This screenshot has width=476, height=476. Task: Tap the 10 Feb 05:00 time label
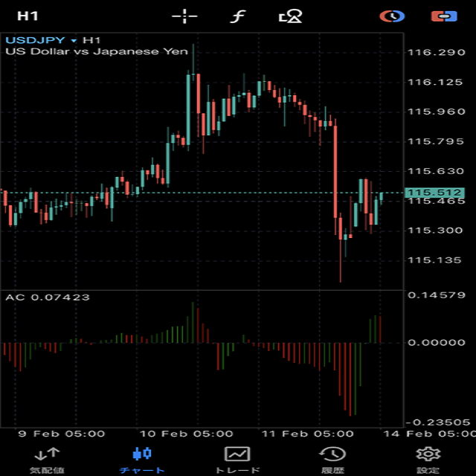[x=186, y=434]
